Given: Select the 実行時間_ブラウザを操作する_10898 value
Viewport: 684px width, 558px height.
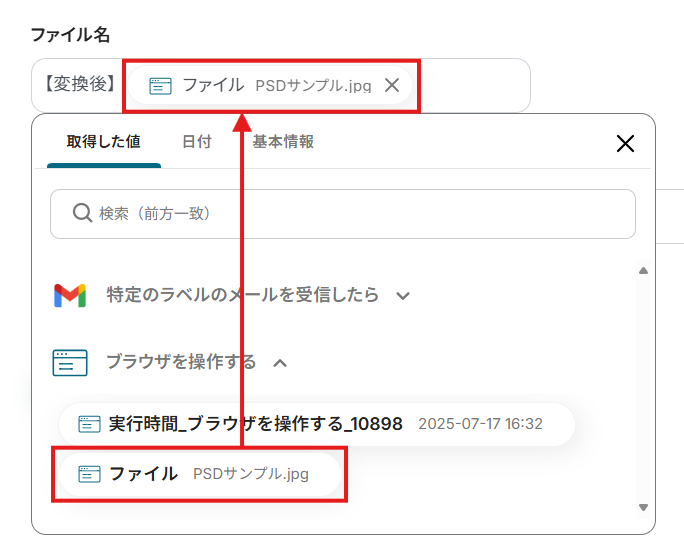Looking at the screenshot, I should pos(255,424).
